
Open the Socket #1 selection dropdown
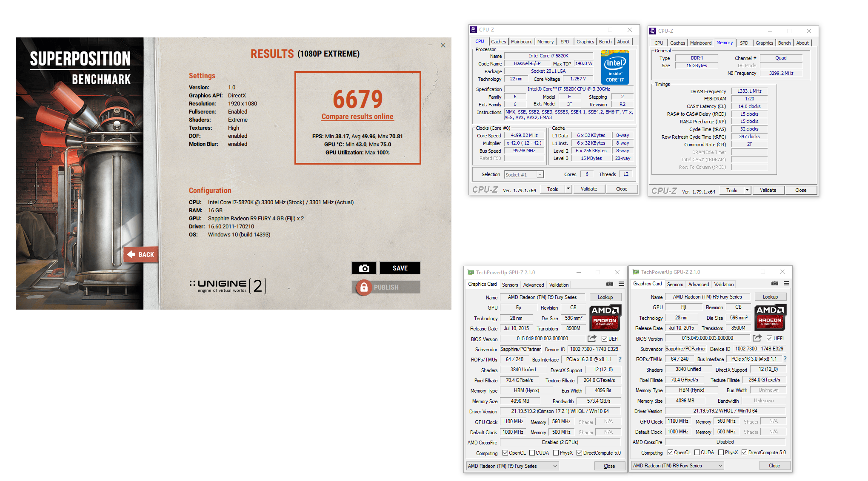click(x=540, y=175)
